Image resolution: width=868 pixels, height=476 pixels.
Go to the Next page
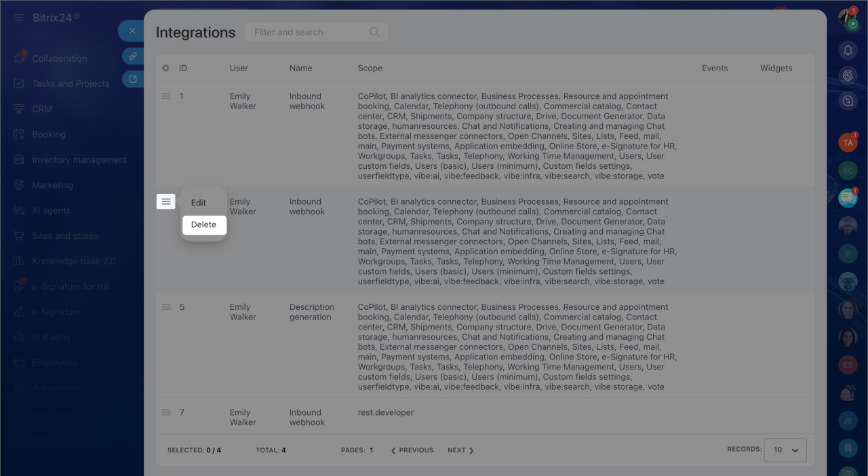pyautogui.click(x=460, y=450)
